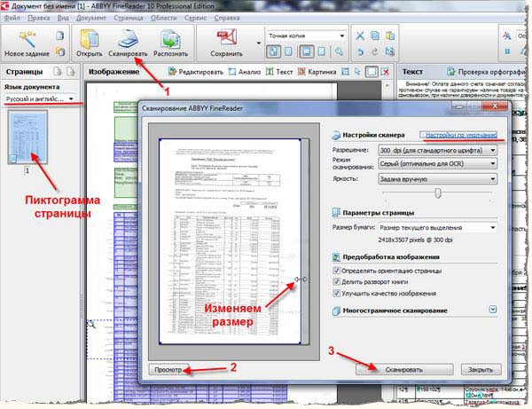Click the Просмотр preview button
Viewport: 532px width, 409px height.
click(168, 370)
